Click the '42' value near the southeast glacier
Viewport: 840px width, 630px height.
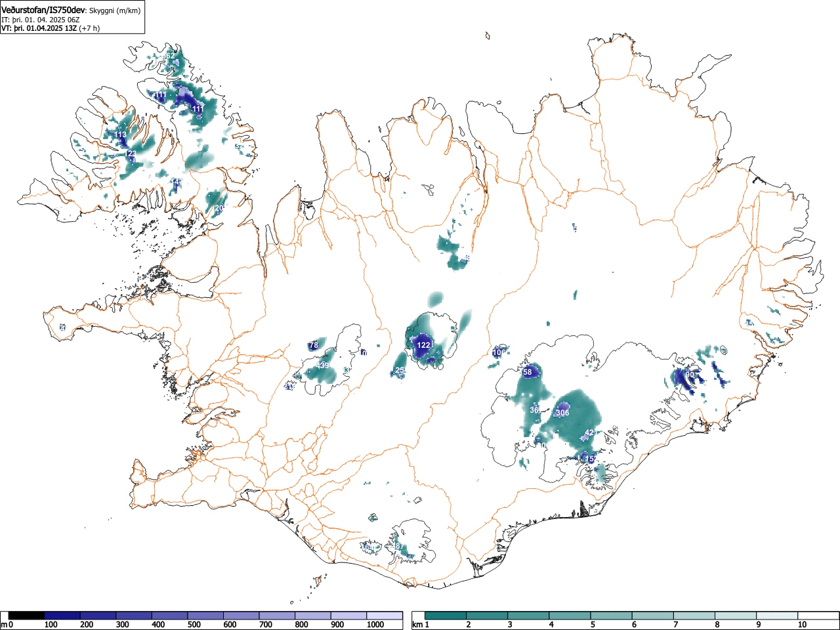coord(589,432)
